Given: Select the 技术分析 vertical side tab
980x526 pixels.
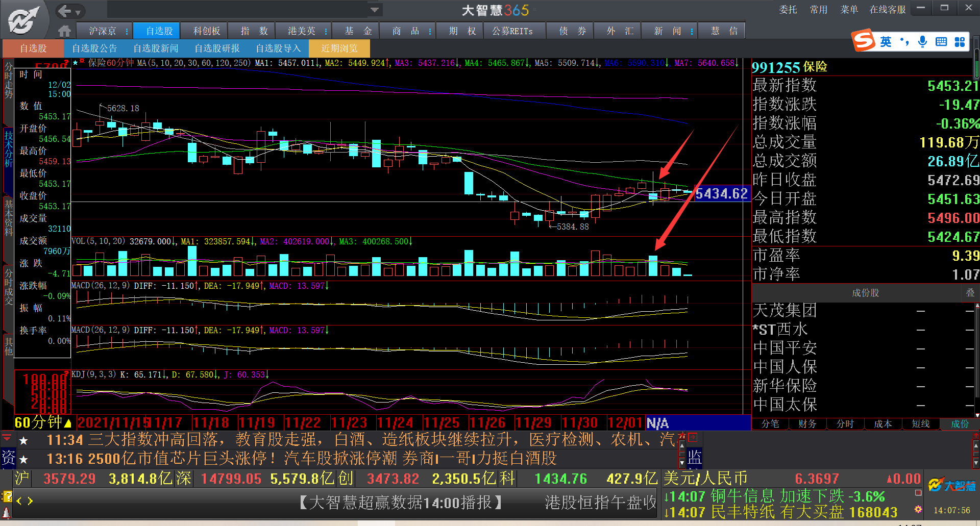Looking at the screenshot, I should [x=8, y=148].
